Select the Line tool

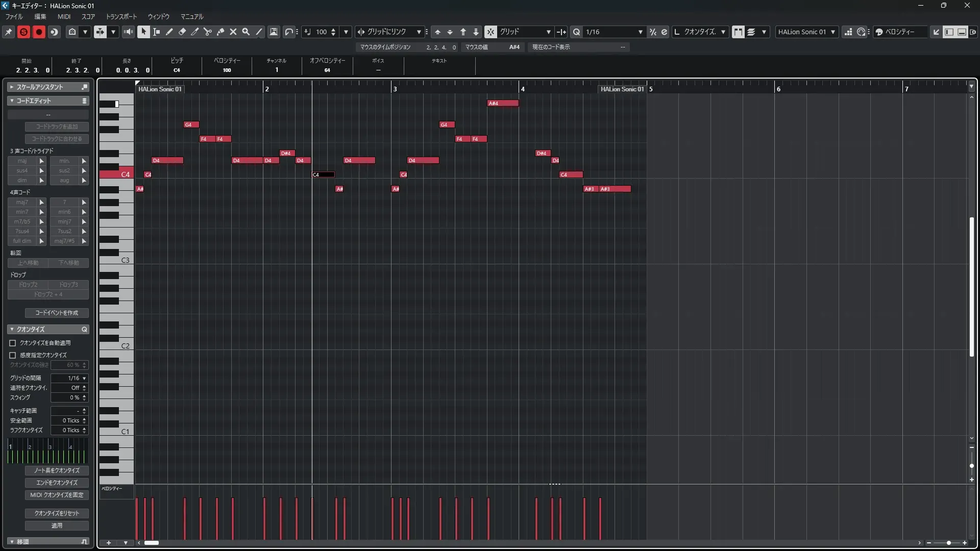pyautogui.click(x=259, y=32)
